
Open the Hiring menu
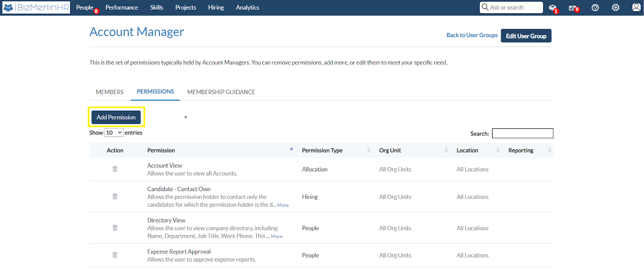coord(216,8)
